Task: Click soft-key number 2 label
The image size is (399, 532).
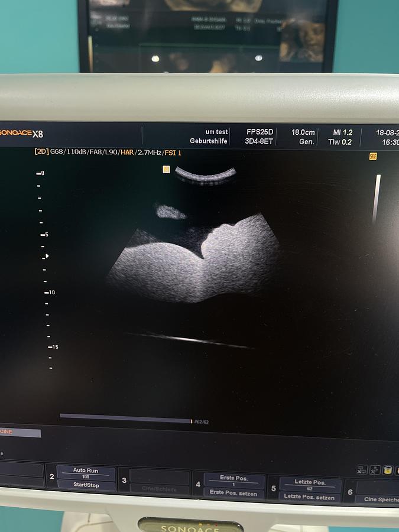Action: pyautogui.click(x=52, y=476)
